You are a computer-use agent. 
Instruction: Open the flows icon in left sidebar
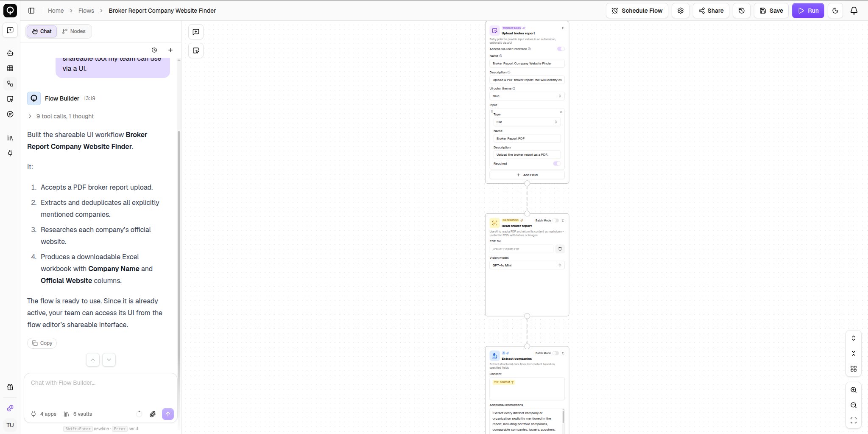10,84
